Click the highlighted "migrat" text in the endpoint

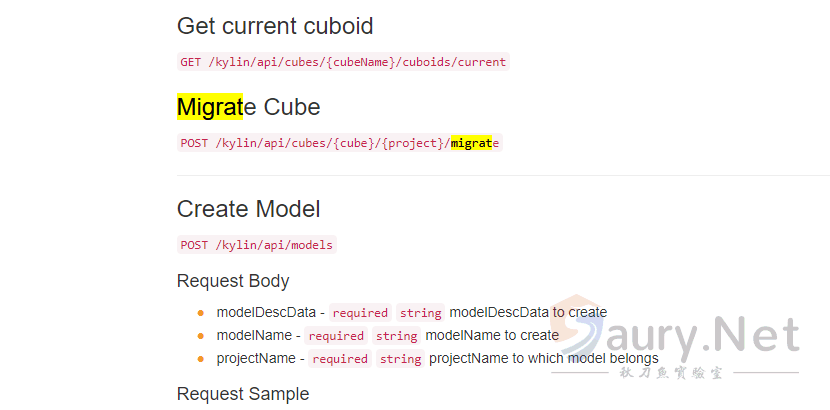click(471, 143)
